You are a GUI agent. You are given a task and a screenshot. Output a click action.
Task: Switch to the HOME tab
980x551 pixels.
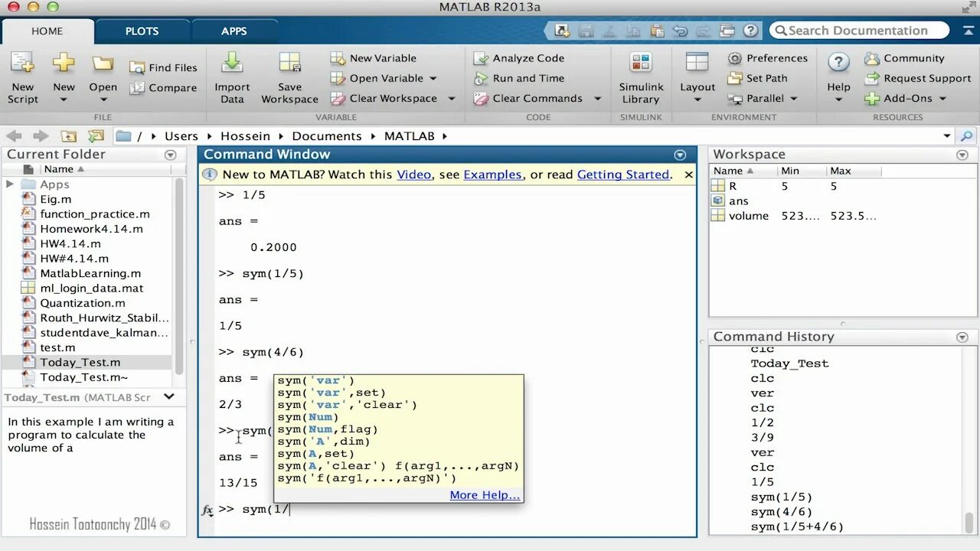pos(47,31)
